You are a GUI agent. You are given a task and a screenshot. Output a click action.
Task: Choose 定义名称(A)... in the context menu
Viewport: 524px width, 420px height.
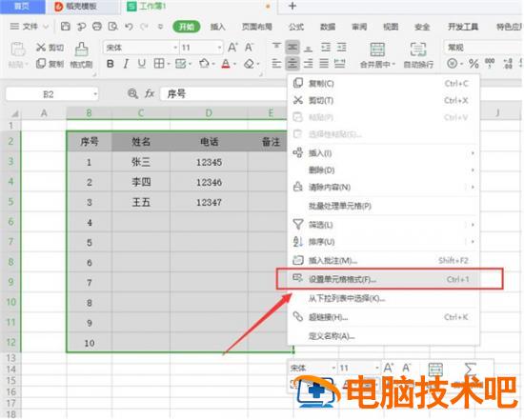click(384, 335)
